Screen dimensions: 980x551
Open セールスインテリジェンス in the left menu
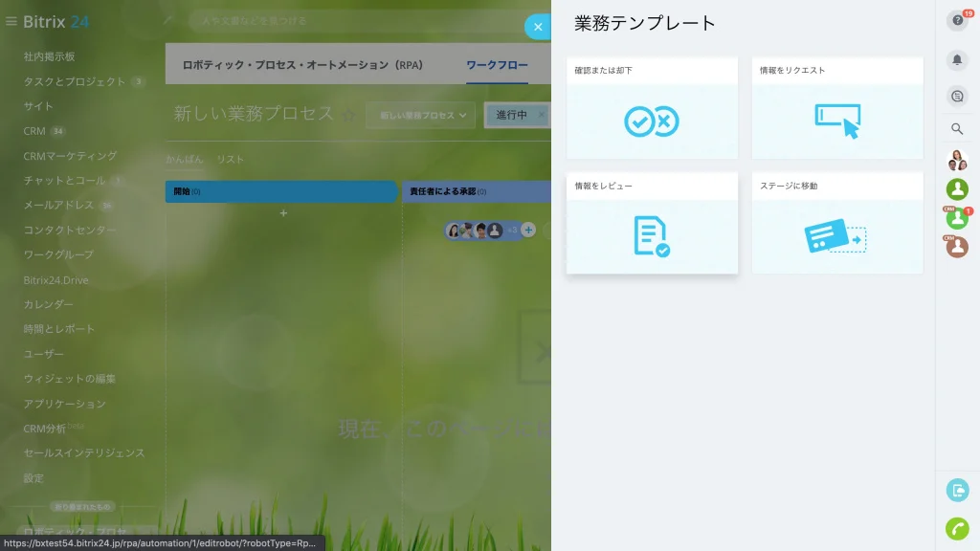coord(84,452)
